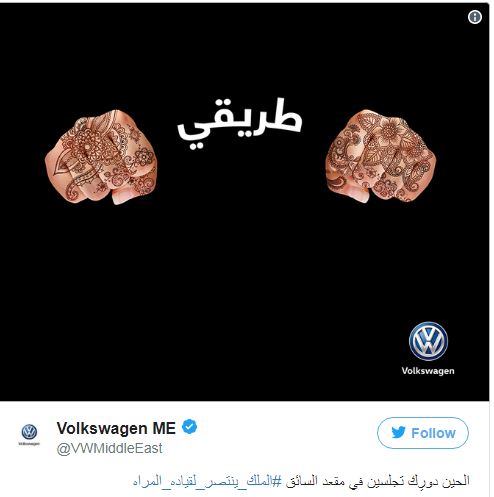This screenshot has width=494, height=497.
Task: Click the small Volkswagen caption under avatar
Action: pyautogui.click(x=29, y=444)
